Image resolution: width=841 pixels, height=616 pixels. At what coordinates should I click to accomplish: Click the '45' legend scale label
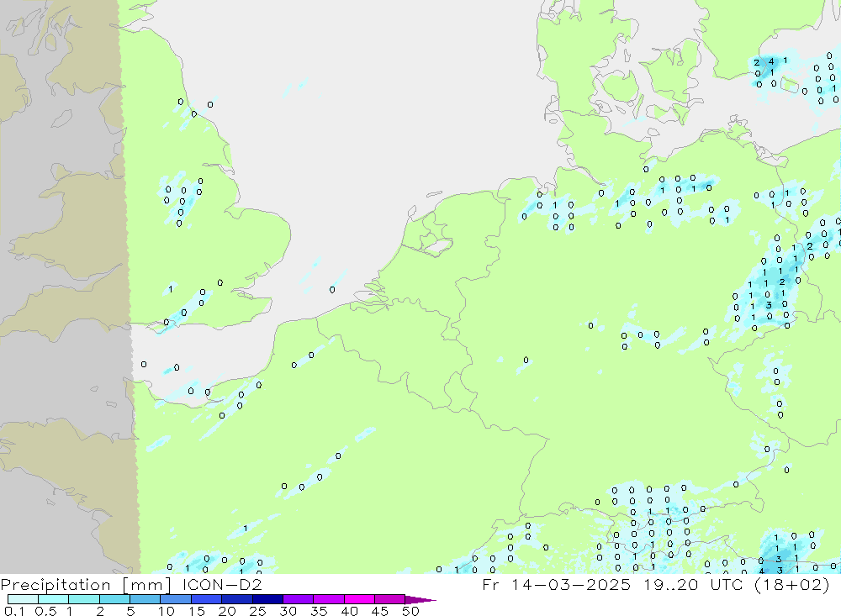tap(380, 611)
